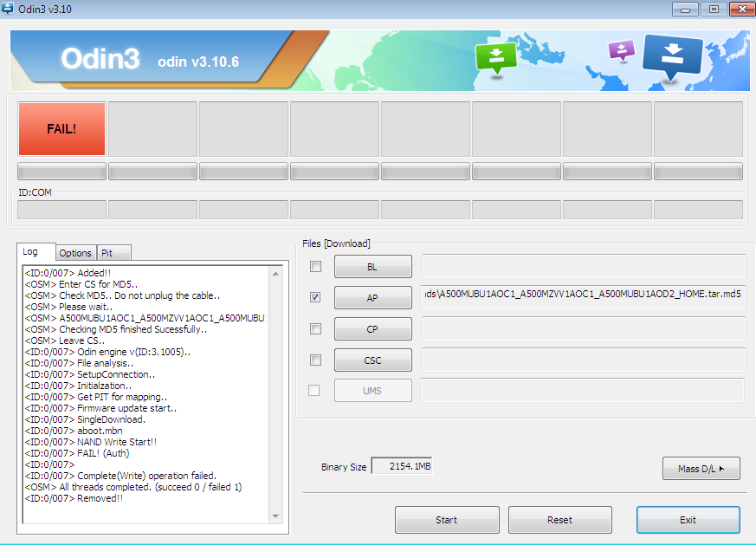The image size is (756, 545).
Task: Click the log scrollbar down arrow
Action: [x=275, y=516]
